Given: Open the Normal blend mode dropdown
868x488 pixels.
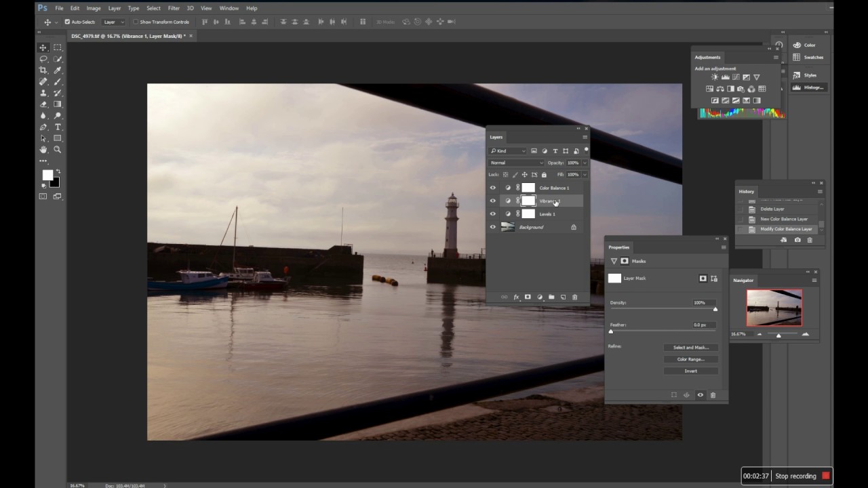Looking at the screenshot, I should (517, 163).
